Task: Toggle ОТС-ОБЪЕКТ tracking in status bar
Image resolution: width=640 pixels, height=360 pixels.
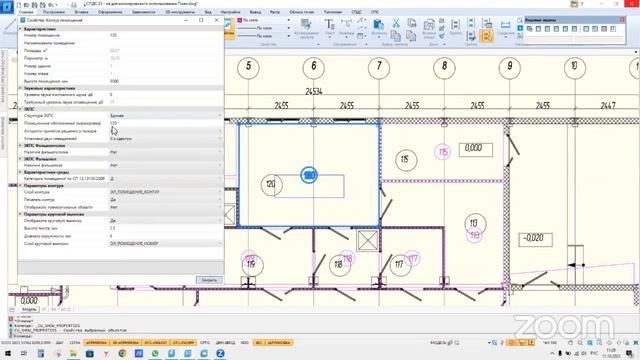Action: (156, 342)
